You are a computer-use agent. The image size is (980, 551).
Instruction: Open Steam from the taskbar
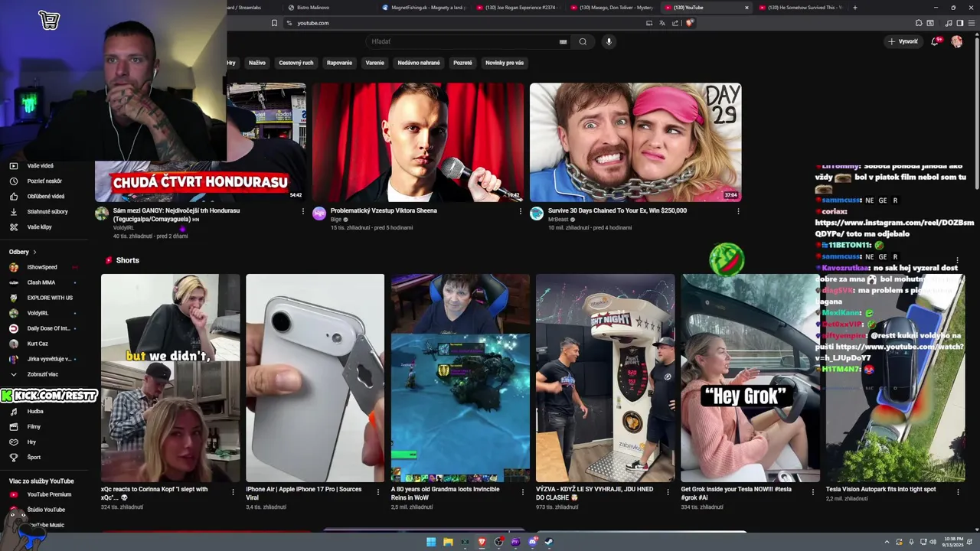tap(549, 542)
